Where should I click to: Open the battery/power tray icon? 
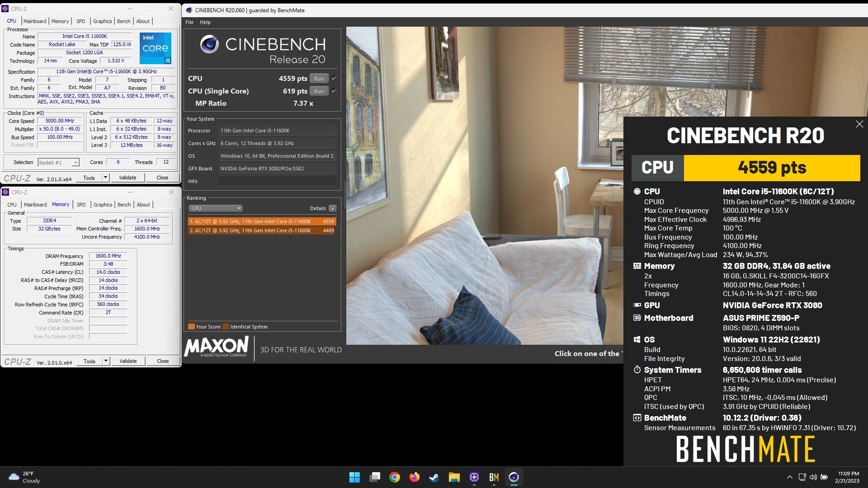[x=824, y=477]
